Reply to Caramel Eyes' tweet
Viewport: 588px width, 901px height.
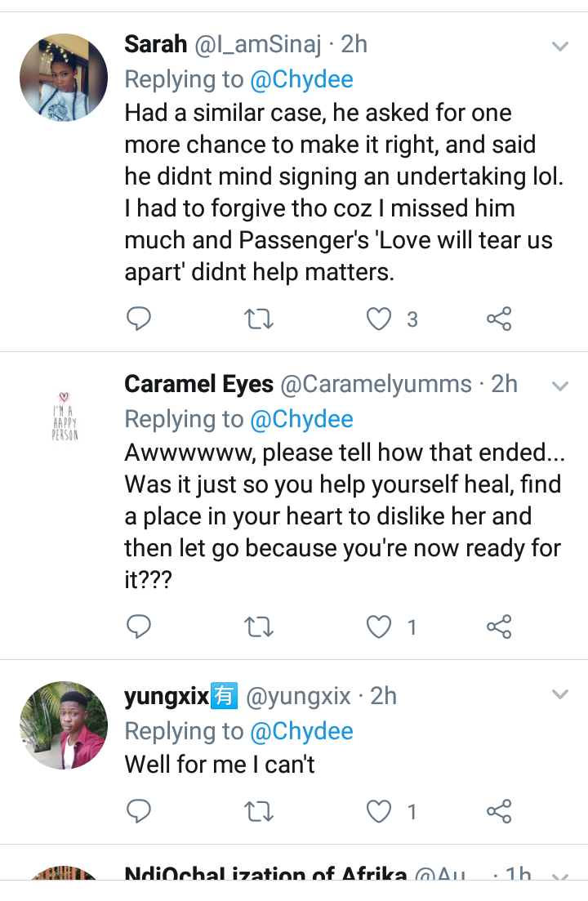pyautogui.click(x=139, y=627)
